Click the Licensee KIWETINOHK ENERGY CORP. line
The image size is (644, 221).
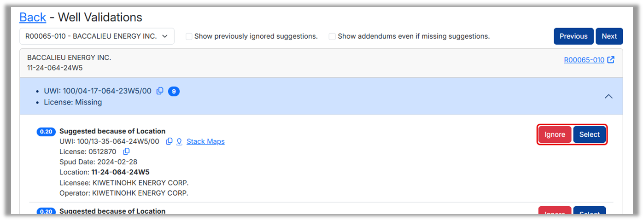pyautogui.click(x=124, y=182)
